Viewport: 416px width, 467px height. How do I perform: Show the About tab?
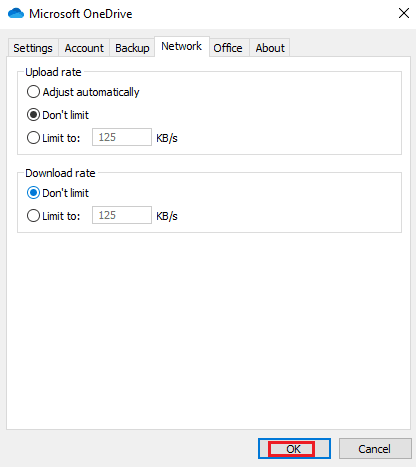coord(270,48)
